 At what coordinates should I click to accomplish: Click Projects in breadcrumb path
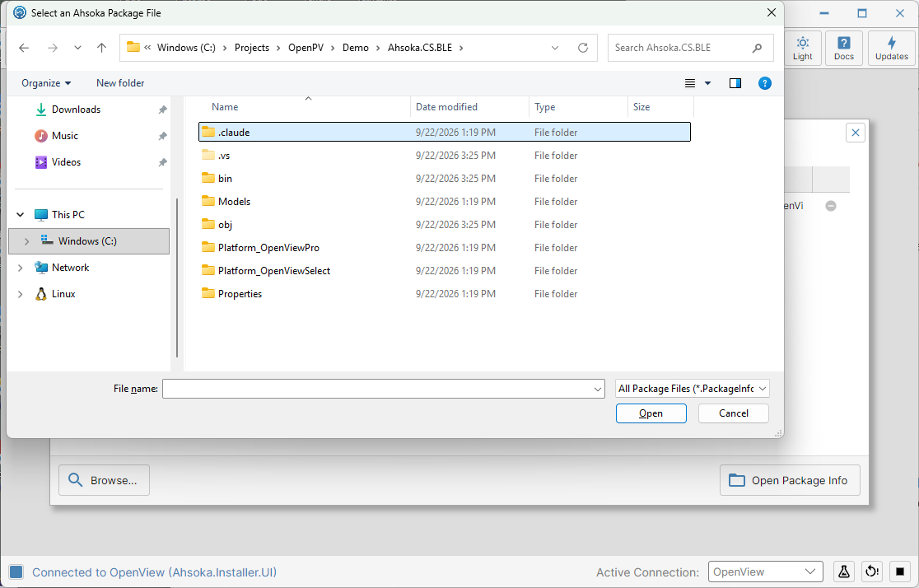pyautogui.click(x=251, y=48)
